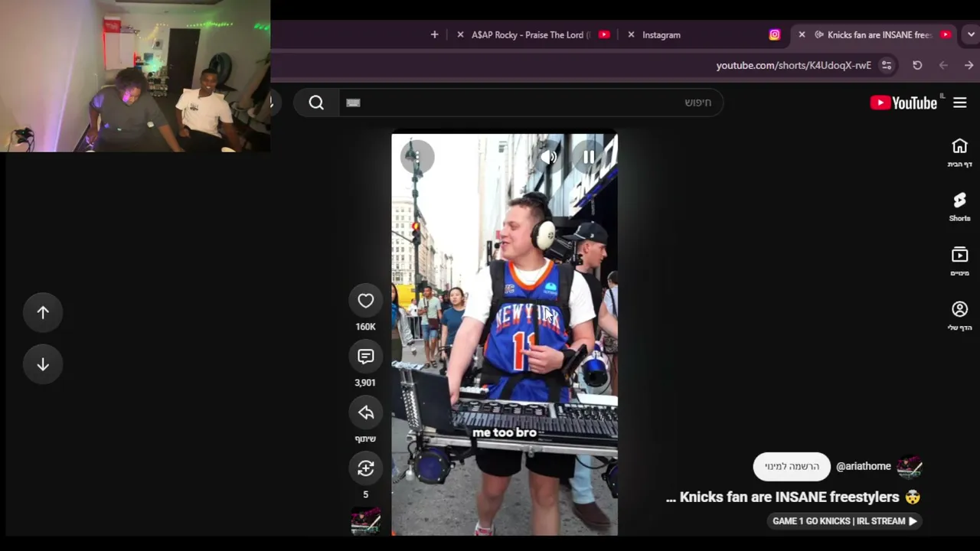This screenshot has width=980, height=551.
Task: Select the Knicks fan are INSANE tab
Action: click(x=873, y=34)
